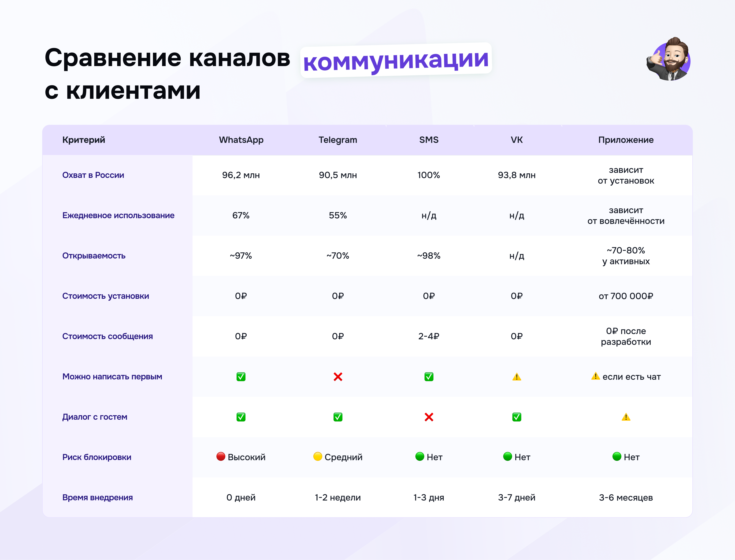Click warning triangle in Диалог с гостем row
Viewport: 735px width, 560px height.
coord(626,417)
